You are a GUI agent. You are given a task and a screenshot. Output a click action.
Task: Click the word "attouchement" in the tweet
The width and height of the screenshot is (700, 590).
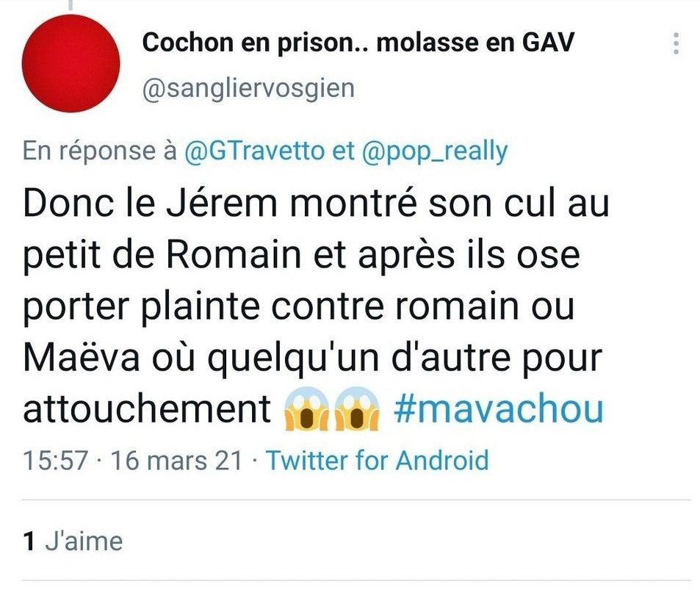pos(147,410)
